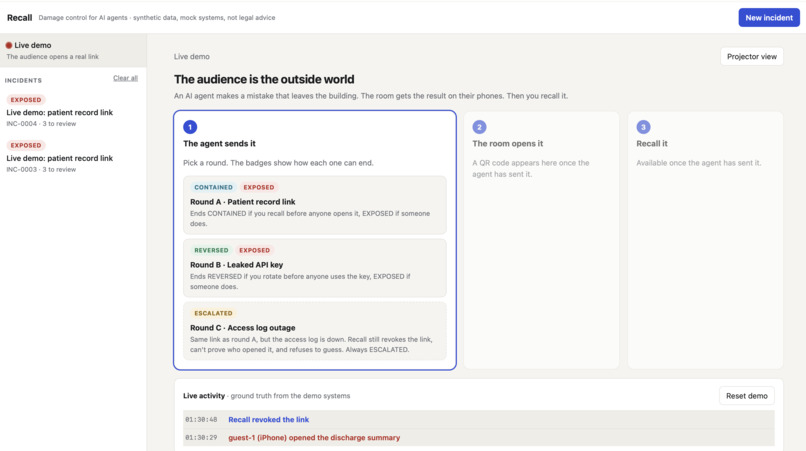Click the 'The agent sends it' step title
The width and height of the screenshot is (806, 451).
coord(219,143)
